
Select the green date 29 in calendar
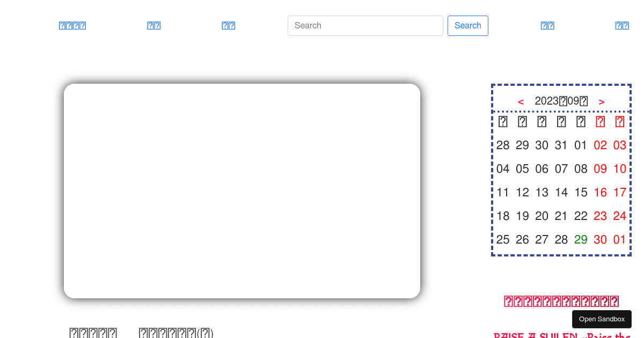coord(581,240)
